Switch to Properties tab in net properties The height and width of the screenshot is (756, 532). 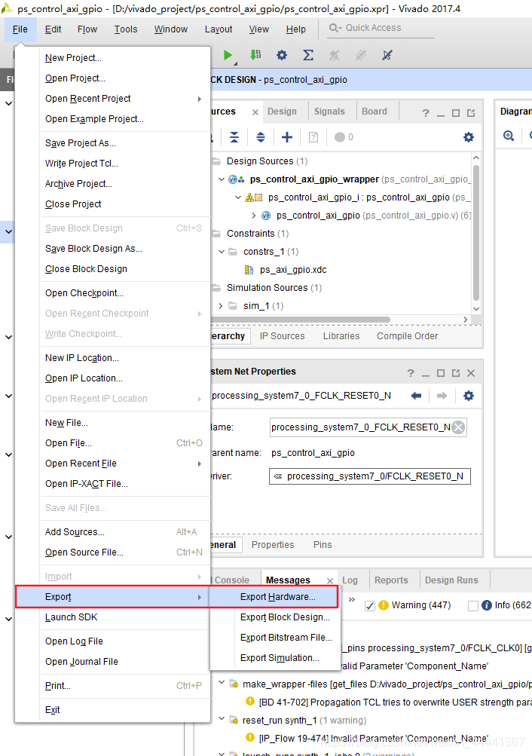[x=273, y=545]
